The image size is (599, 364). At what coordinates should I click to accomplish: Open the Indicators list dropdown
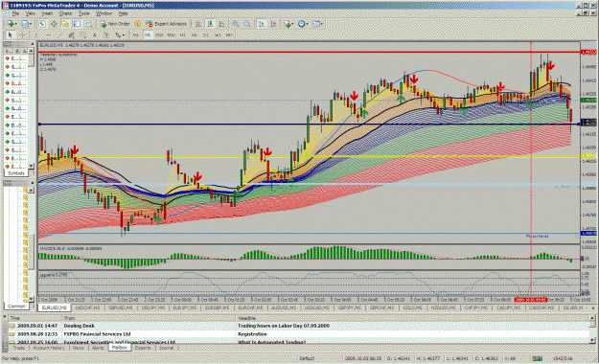point(289,24)
